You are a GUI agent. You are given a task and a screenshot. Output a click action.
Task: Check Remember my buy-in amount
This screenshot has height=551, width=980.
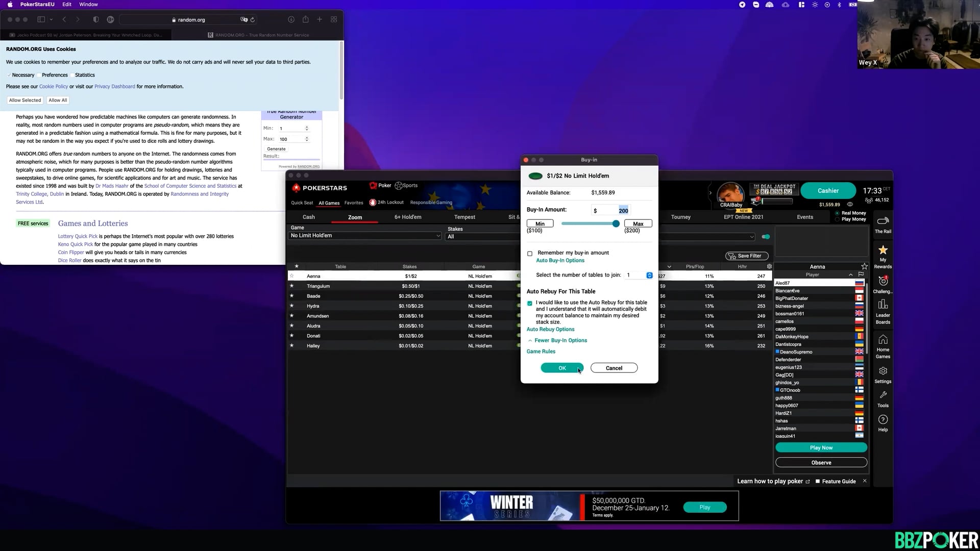(x=530, y=254)
